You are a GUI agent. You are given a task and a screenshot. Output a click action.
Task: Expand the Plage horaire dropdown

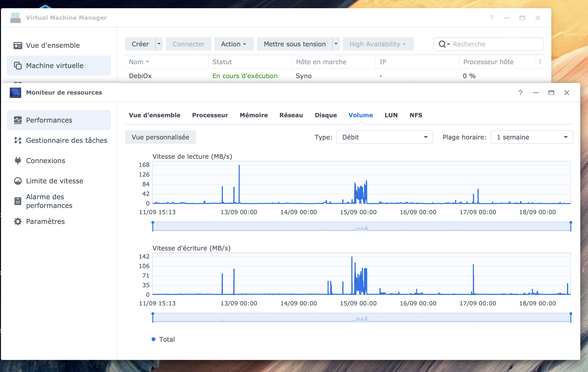532,137
